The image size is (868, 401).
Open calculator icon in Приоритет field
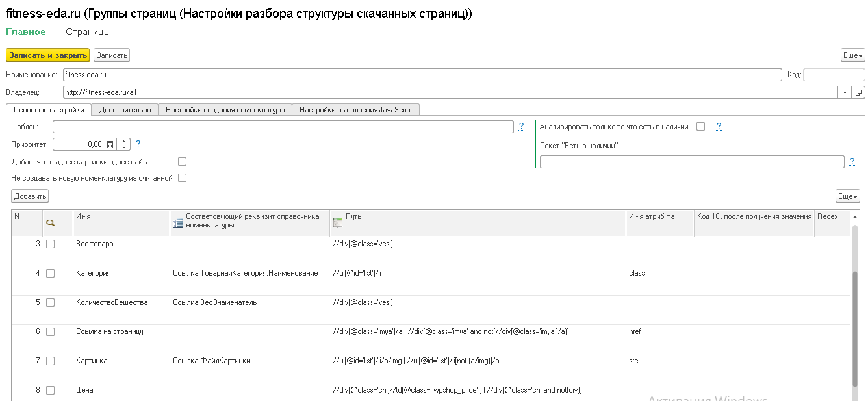(x=110, y=144)
